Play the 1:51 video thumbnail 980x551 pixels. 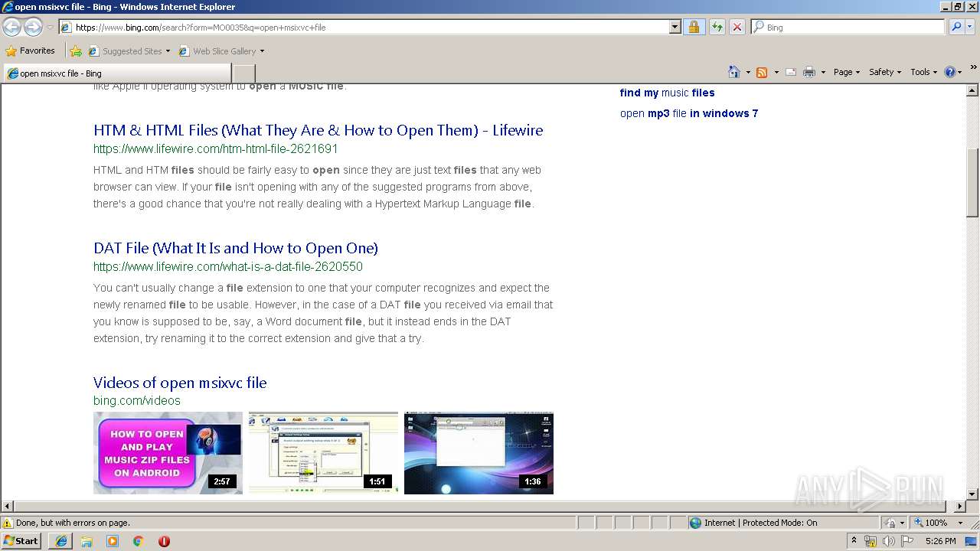(323, 453)
